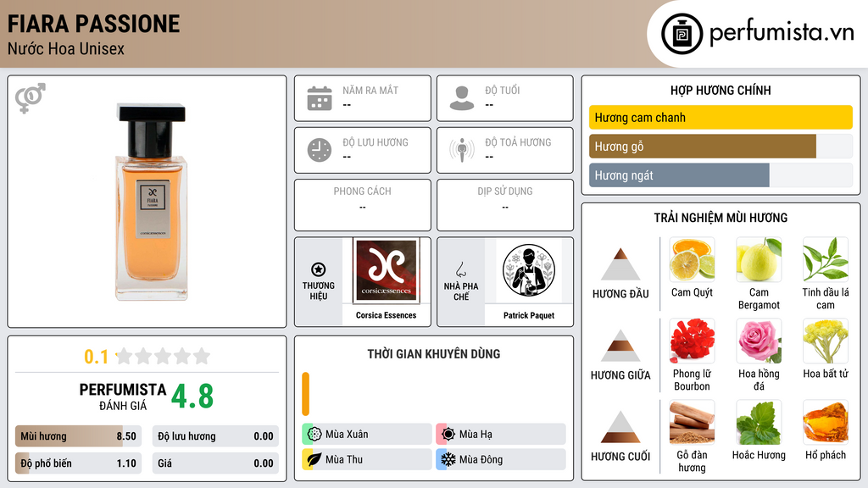Click the Năm ra mắt label

(x=370, y=90)
